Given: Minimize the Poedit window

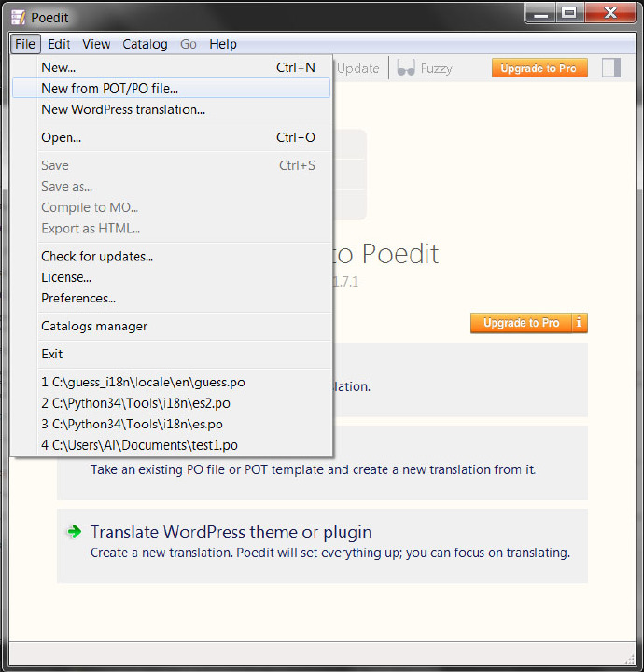Looking at the screenshot, I should [x=540, y=13].
